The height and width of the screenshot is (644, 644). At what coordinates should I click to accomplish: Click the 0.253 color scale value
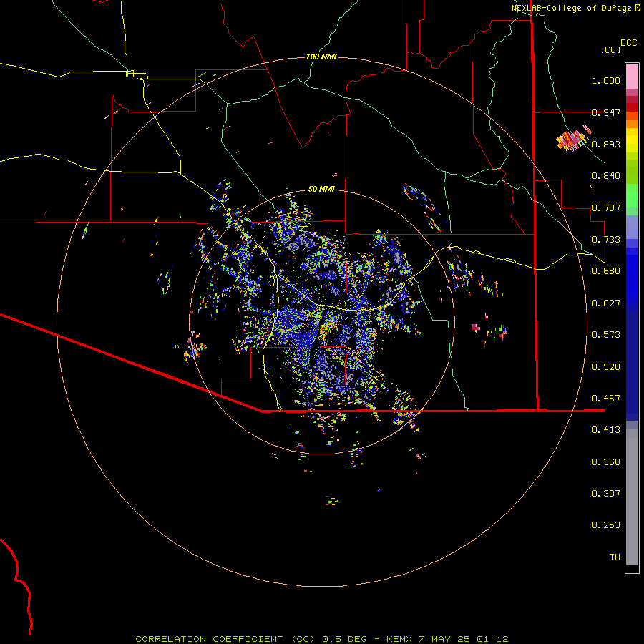606,525
